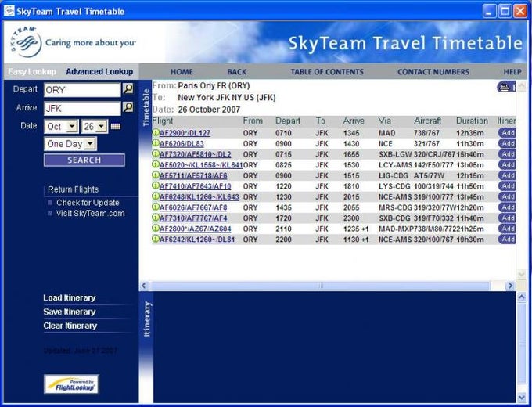Click Check for Update link
The image size is (532, 407).
(x=88, y=203)
